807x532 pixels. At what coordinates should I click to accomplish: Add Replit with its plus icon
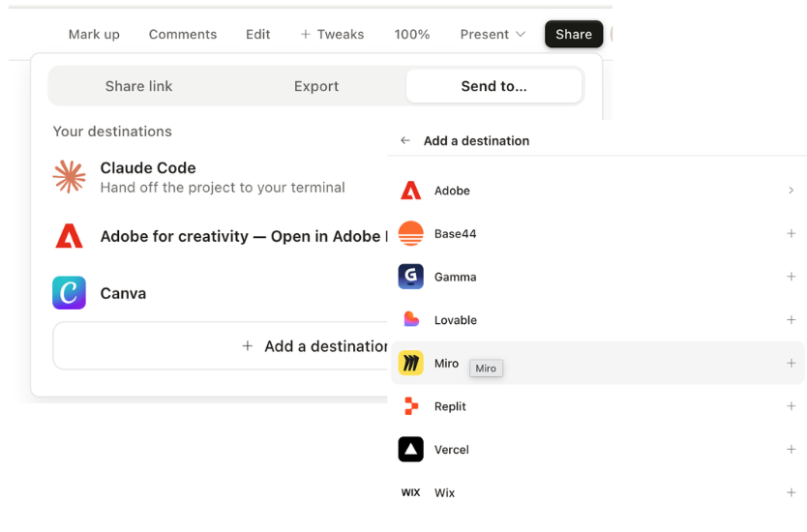792,406
